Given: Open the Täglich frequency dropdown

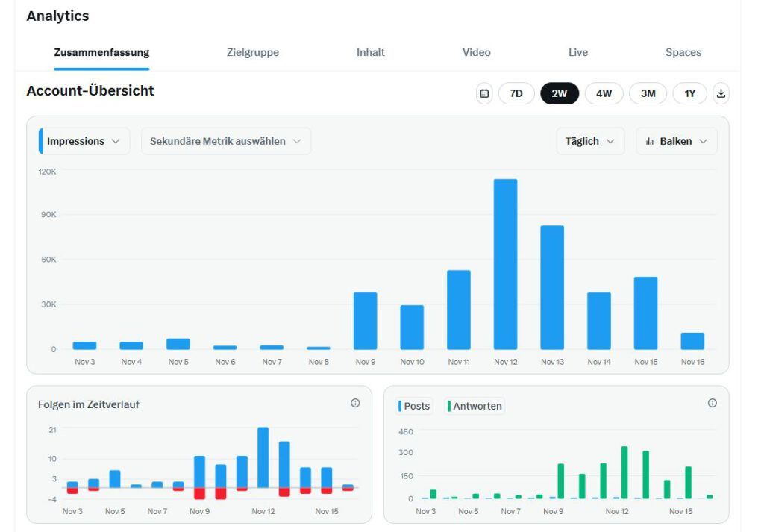Looking at the screenshot, I should tap(589, 141).
